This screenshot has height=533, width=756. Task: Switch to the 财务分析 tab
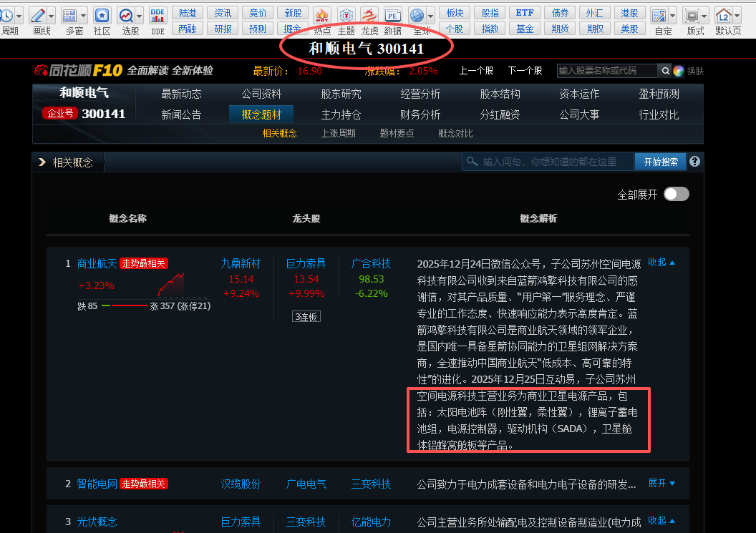420,114
